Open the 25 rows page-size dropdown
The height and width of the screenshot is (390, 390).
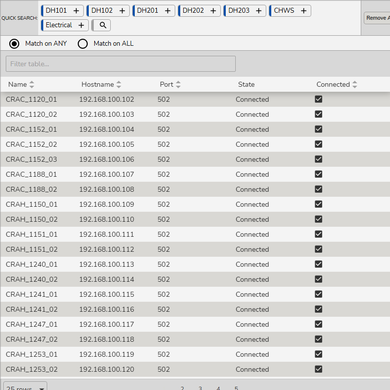point(25,387)
